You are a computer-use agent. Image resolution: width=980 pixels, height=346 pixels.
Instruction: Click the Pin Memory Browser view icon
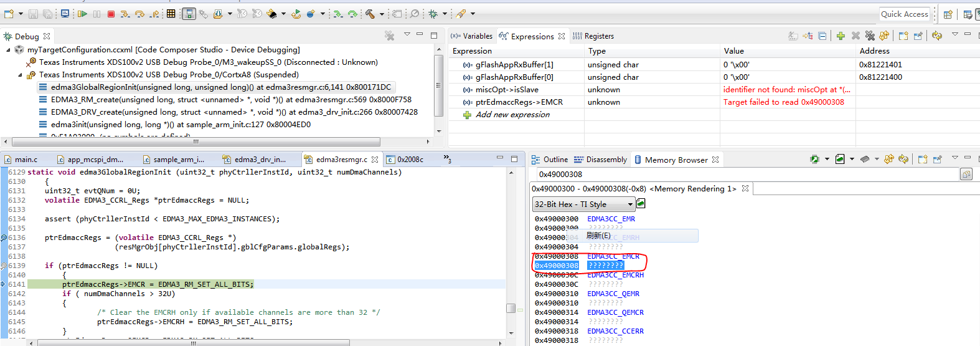pos(937,160)
